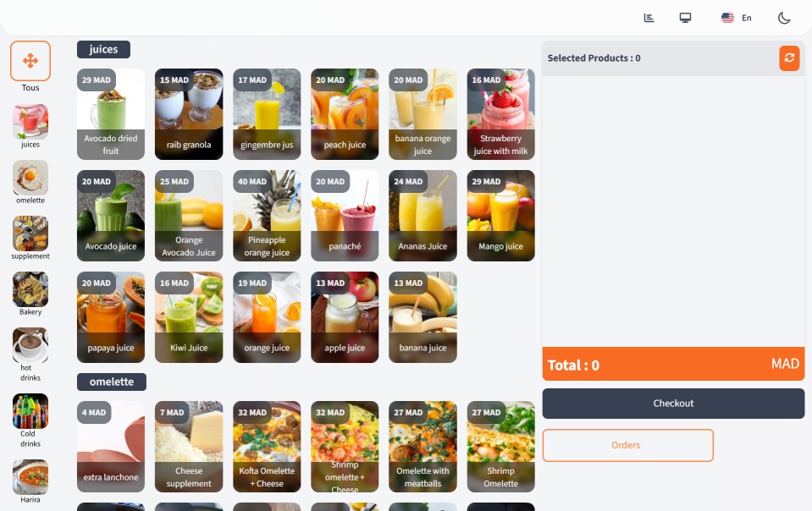Click the orange Total bar
Screen dimensions: 812x511
click(x=673, y=364)
